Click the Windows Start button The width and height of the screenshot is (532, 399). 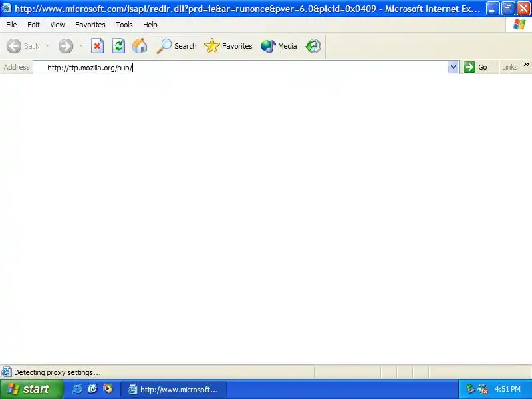(x=31, y=389)
